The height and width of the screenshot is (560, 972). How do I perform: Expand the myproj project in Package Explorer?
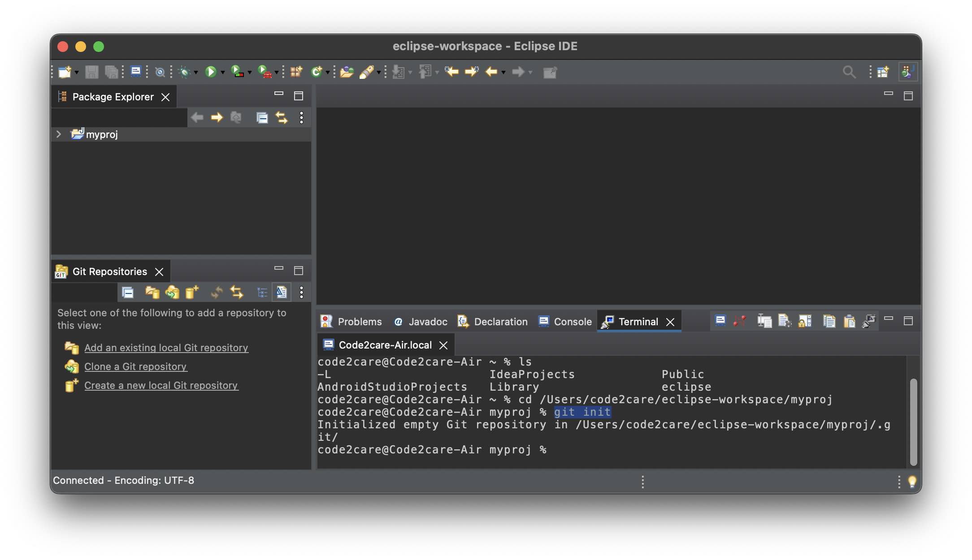[59, 134]
